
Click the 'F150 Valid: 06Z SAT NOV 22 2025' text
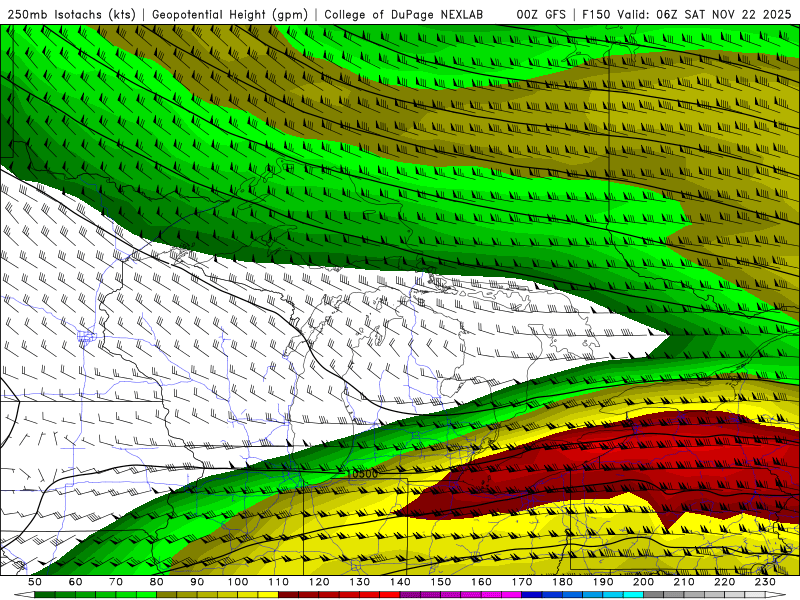pos(687,14)
